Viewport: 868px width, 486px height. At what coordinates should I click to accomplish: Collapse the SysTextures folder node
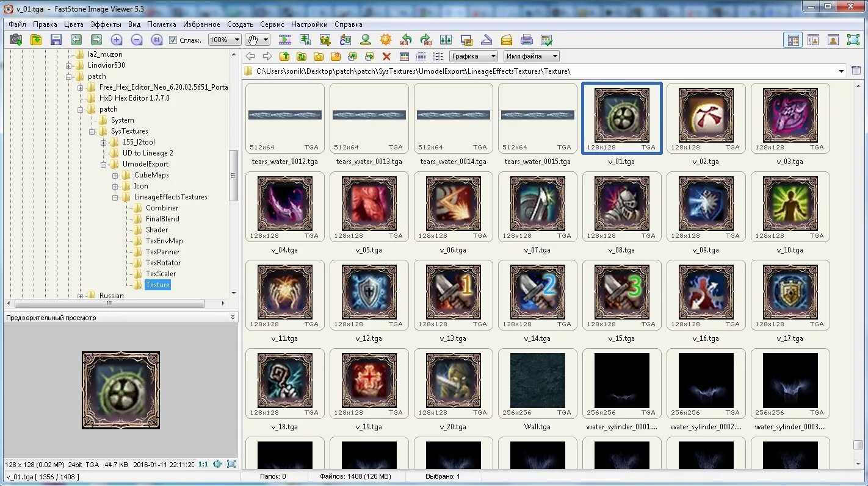[x=93, y=131]
